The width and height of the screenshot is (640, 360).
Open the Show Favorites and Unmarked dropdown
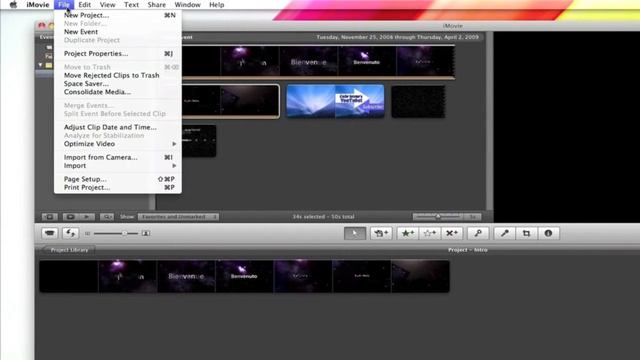(178, 217)
